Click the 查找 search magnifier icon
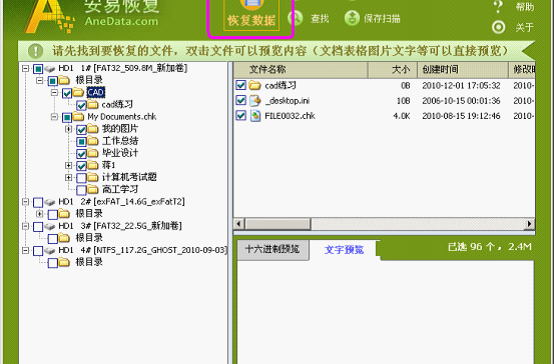The height and width of the screenshot is (364, 554). 295,18
